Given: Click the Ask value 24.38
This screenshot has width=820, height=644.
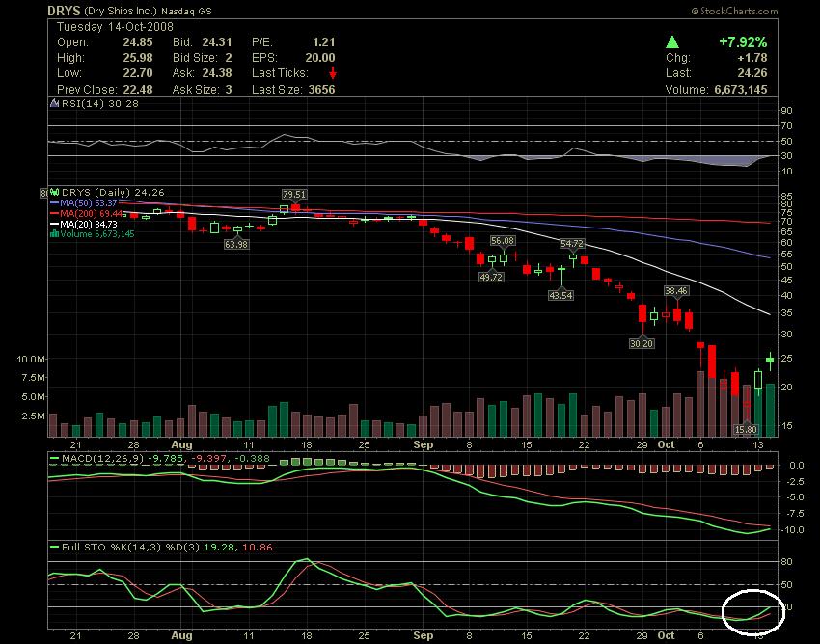Looking at the screenshot, I should click(x=217, y=73).
